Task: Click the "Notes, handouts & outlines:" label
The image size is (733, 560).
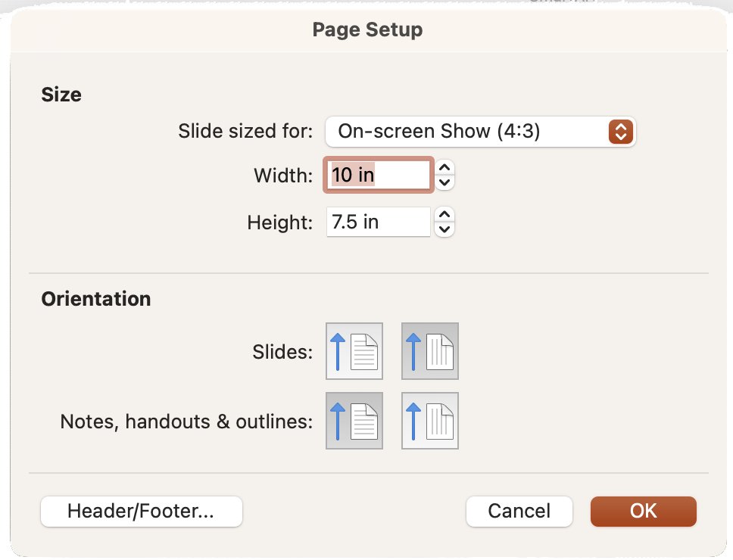Action: click(186, 422)
